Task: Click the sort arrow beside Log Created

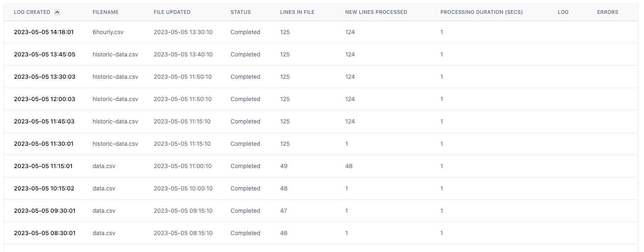Action: coord(57,12)
